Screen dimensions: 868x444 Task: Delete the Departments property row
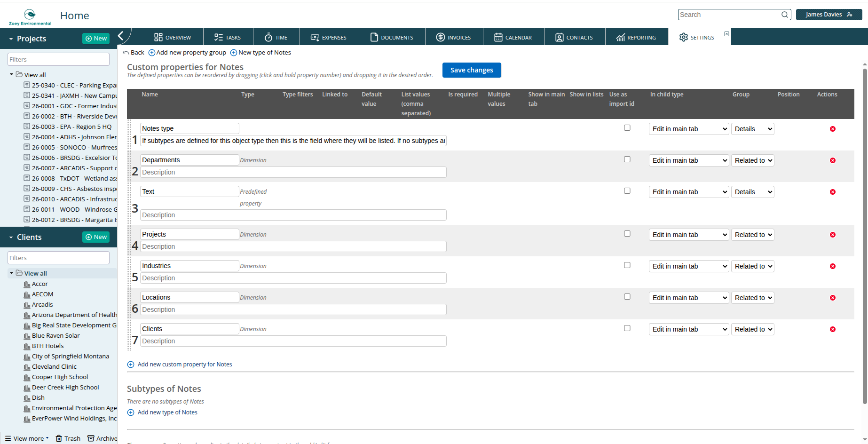[x=832, y=160]
